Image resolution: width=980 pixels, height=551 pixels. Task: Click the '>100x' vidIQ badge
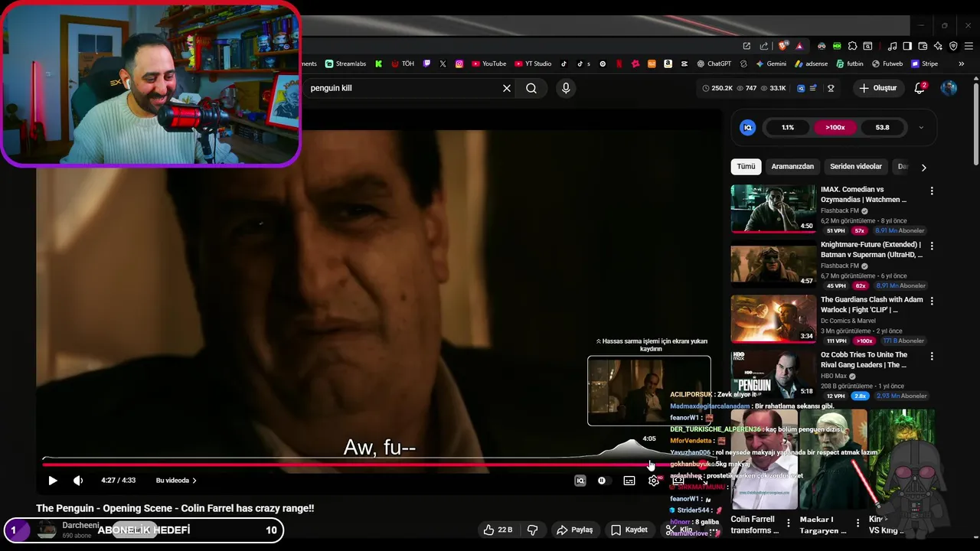pos(835,128)
